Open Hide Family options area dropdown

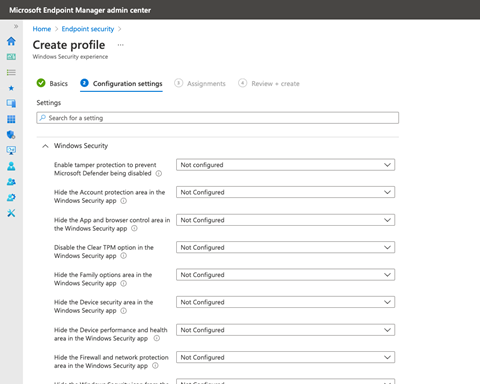pos(285,275)
